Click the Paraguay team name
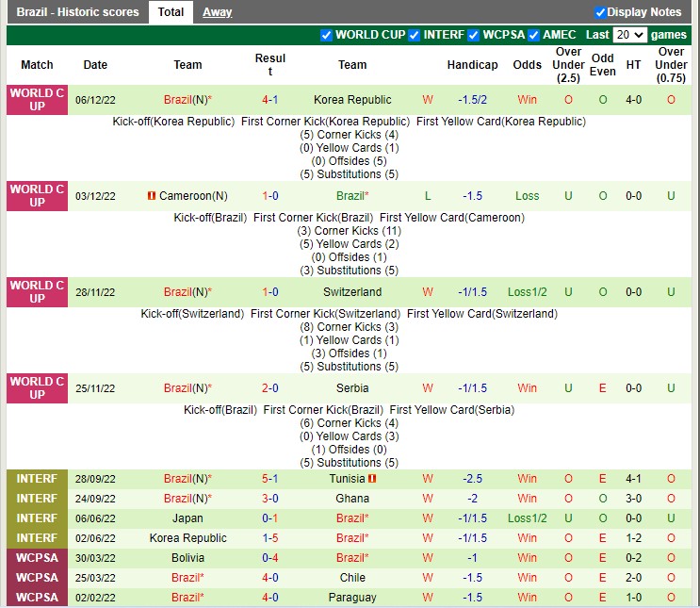Viewport: 700px width, 608px height. (x=352, y=598)
